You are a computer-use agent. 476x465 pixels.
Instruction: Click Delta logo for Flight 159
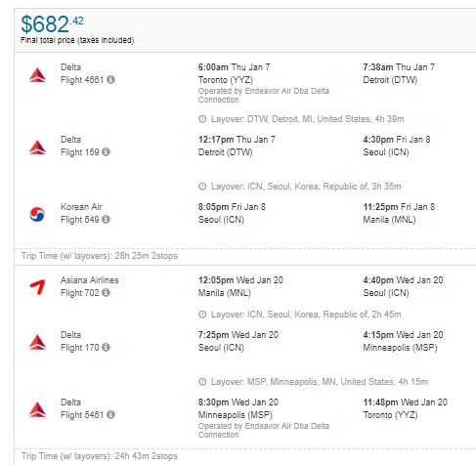(37, 148)
